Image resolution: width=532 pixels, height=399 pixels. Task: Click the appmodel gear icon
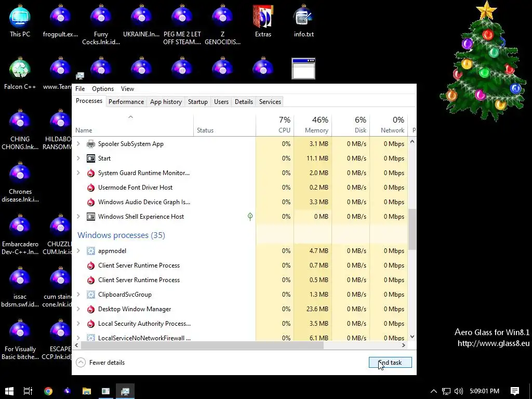(x=90, y=251)
